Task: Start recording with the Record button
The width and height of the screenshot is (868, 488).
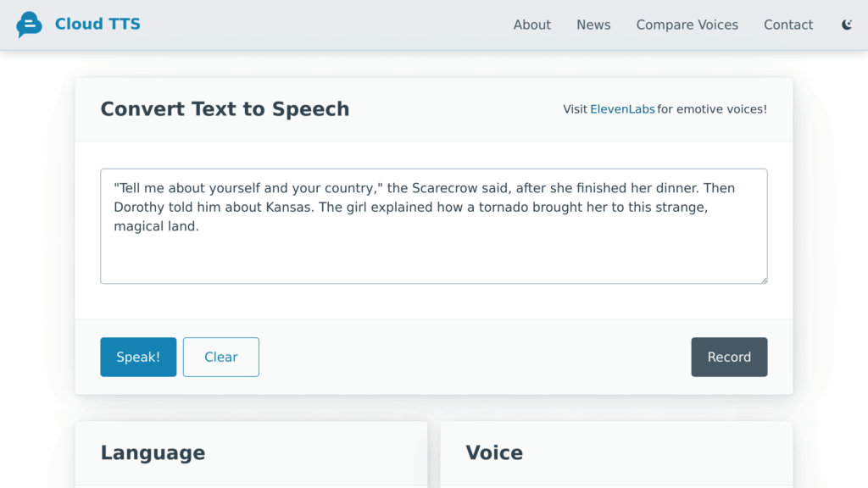Action: (729, 357)
